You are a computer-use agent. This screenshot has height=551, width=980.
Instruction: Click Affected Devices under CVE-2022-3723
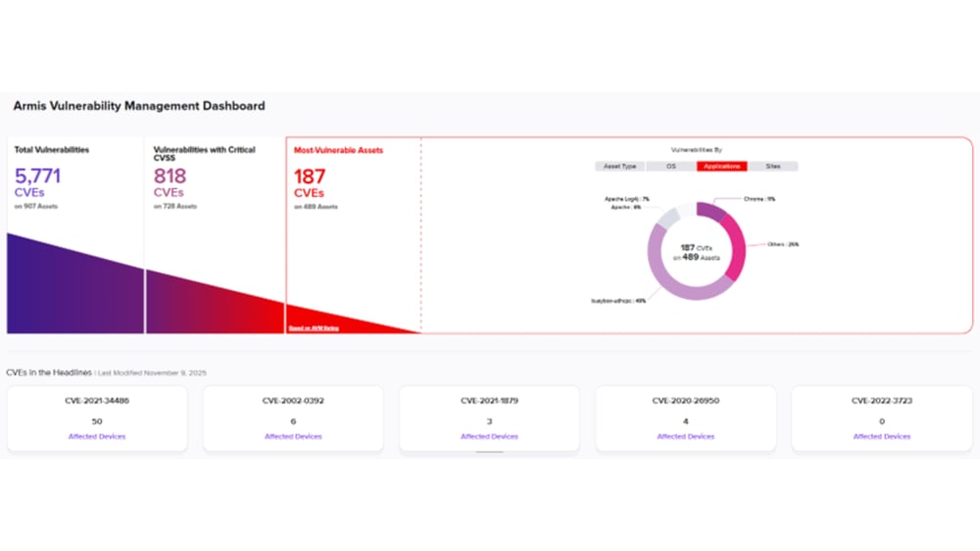click(882, 436)
